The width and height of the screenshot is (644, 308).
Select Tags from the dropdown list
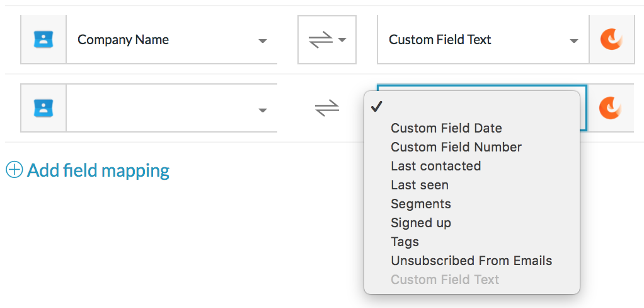pyautogui.click(x=405, y=242)
